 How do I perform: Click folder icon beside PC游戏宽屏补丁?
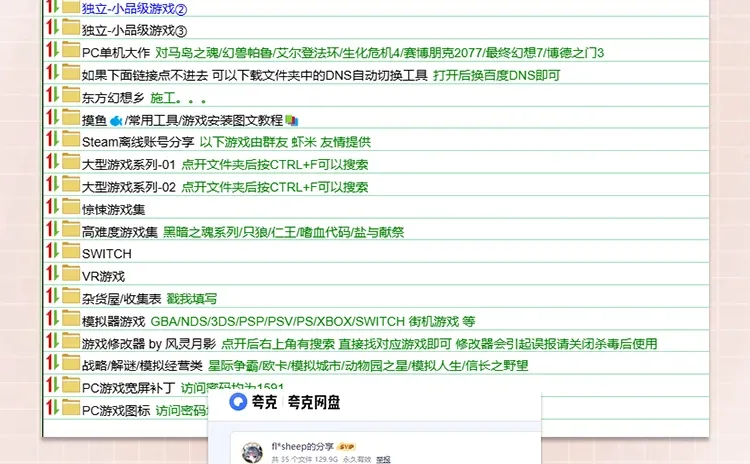71,385
